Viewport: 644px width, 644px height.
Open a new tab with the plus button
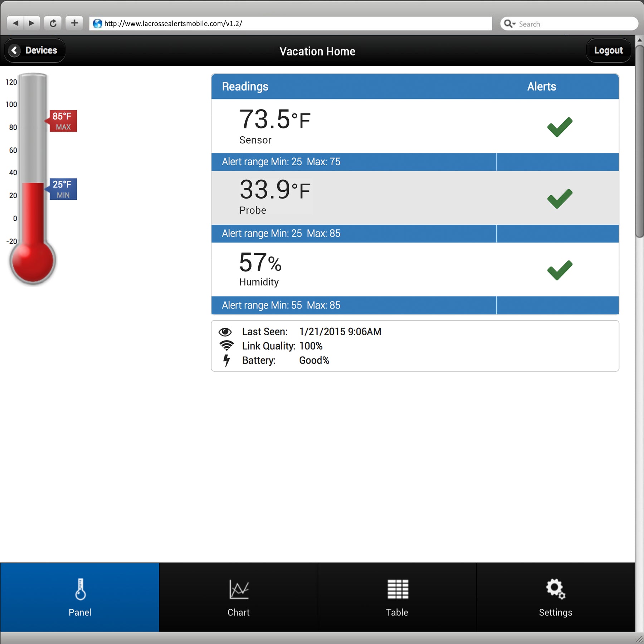74,23
